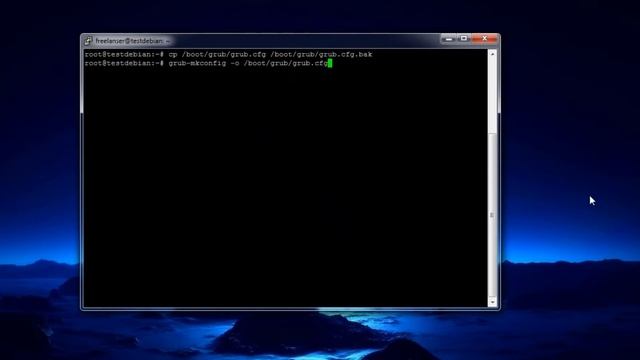Close the freelanser@testdebian terminal window
Image resolution: width=640 pixels, height=360 pixels.
pos(484,39)
